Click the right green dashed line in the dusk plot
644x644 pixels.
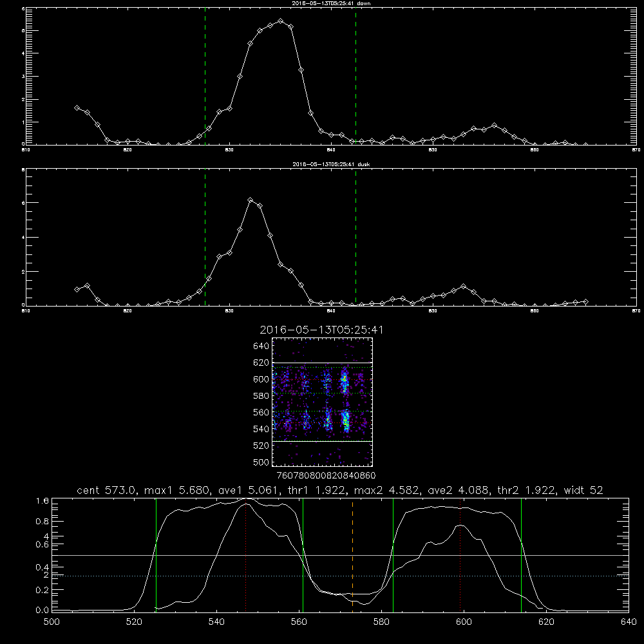pyautogui.click(x=355, y=237)
